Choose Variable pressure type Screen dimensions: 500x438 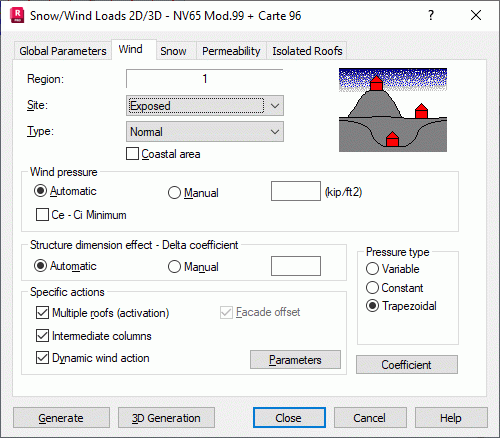point(372,269)
